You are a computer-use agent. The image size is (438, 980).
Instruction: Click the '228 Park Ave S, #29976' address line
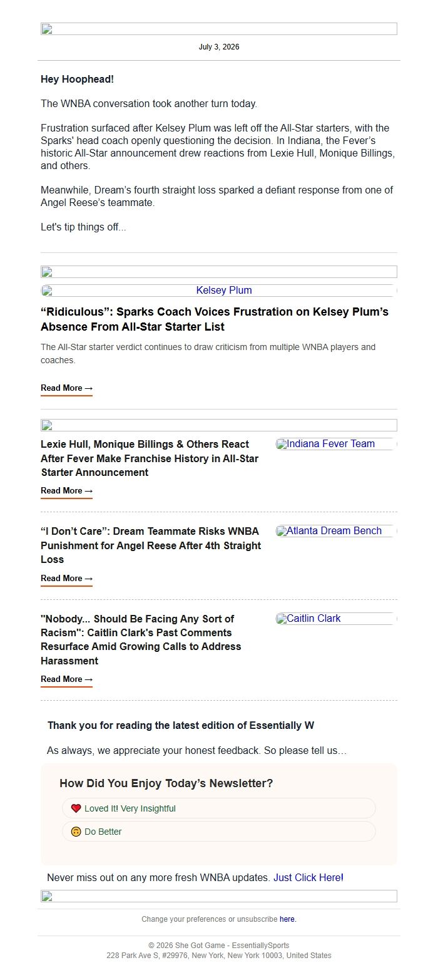click(219, 956)
